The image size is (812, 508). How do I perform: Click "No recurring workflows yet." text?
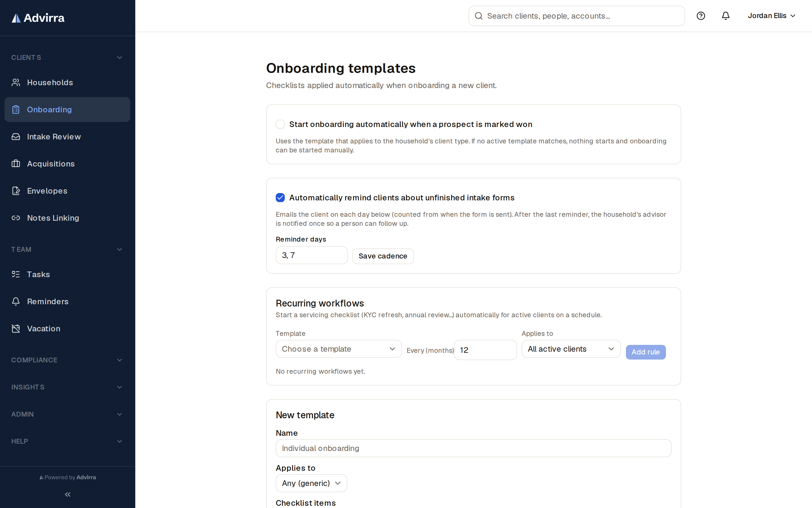321,371
